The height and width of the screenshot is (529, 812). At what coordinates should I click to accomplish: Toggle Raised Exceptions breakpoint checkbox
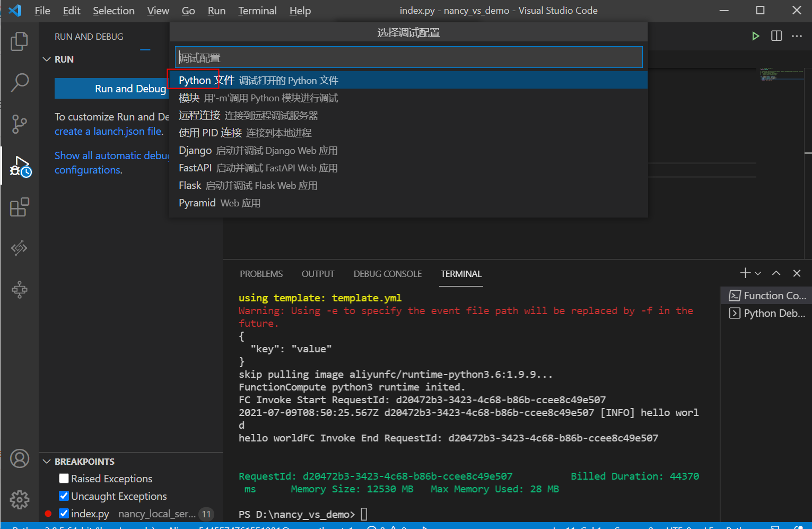coord(64,479)
